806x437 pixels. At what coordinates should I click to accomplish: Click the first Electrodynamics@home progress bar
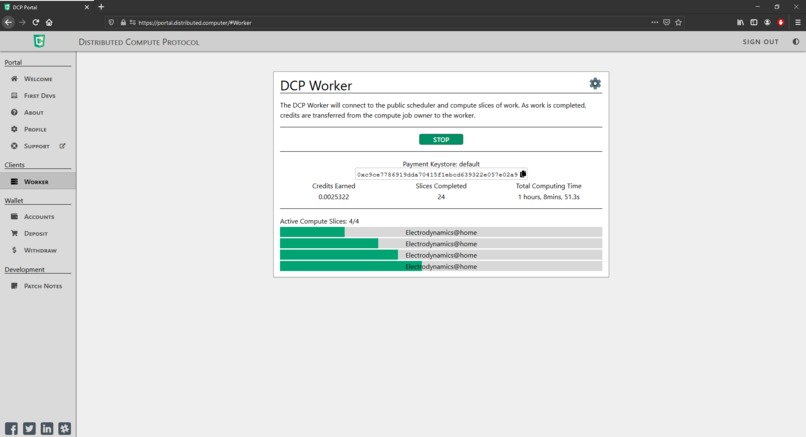(441, 232)
